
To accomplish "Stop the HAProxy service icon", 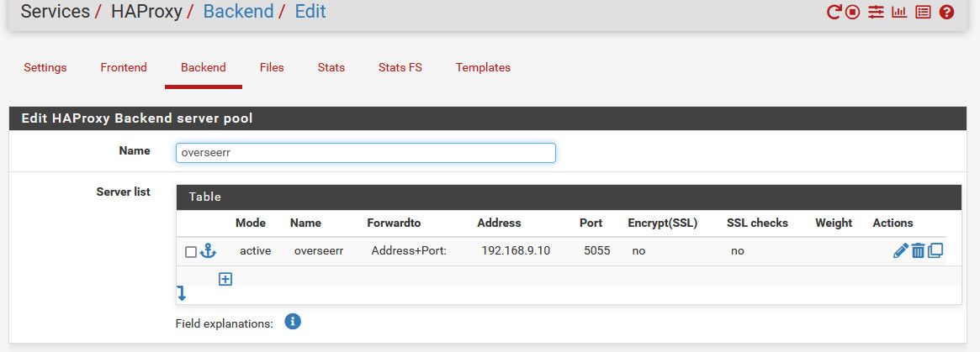I will [852, 12].
